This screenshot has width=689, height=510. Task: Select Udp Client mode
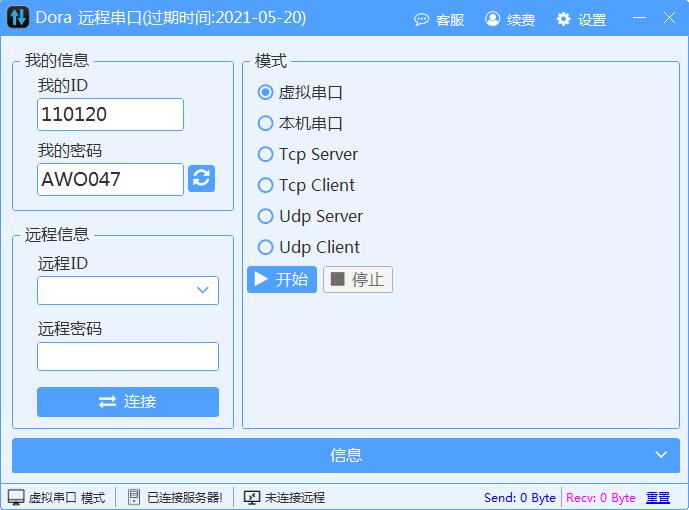309,247
